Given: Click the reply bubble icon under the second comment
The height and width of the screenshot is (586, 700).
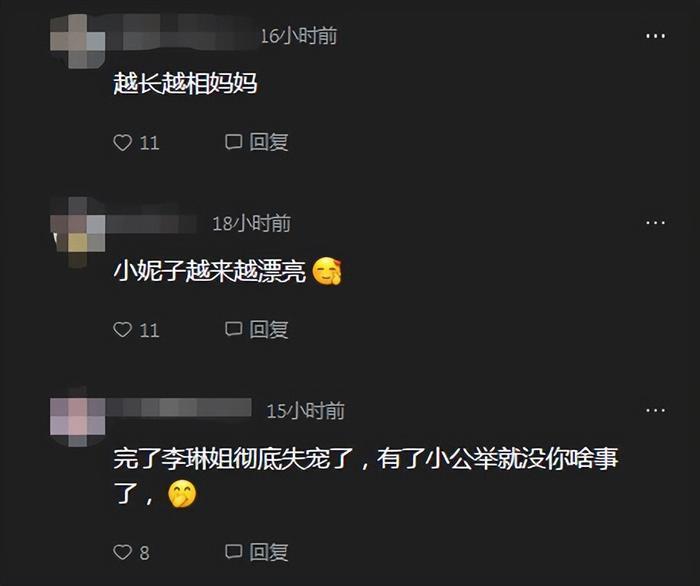Looking at the screenshot, I should click(233, 329).
